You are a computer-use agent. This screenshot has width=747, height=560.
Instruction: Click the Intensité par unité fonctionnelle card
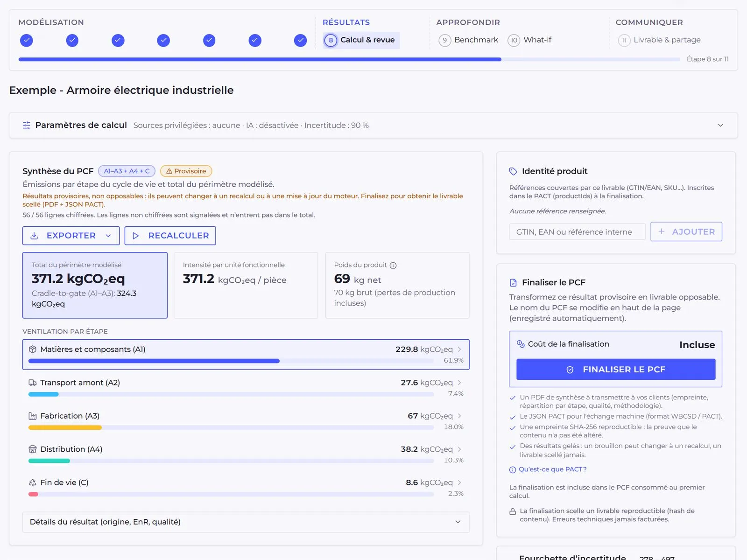pyautogui.click(x=246, y=285)
